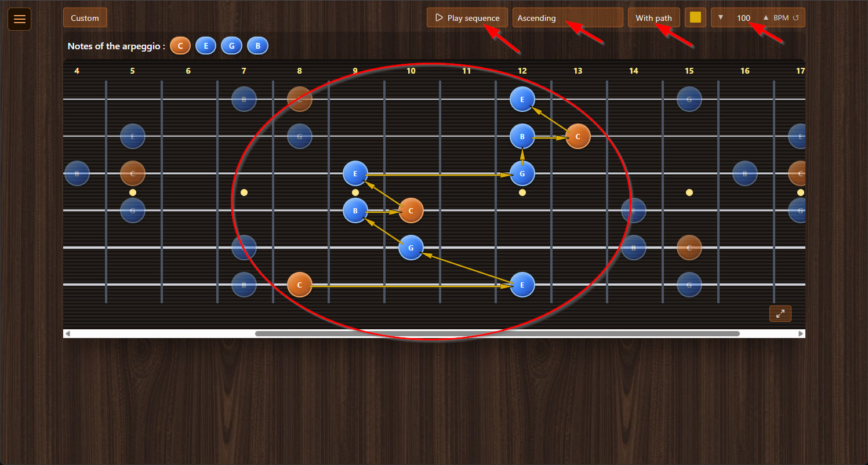The image size is (868, 465).
Task: Expand the fretboard to fullscreen
Action: pyautogui.click(x=780, y=314)
